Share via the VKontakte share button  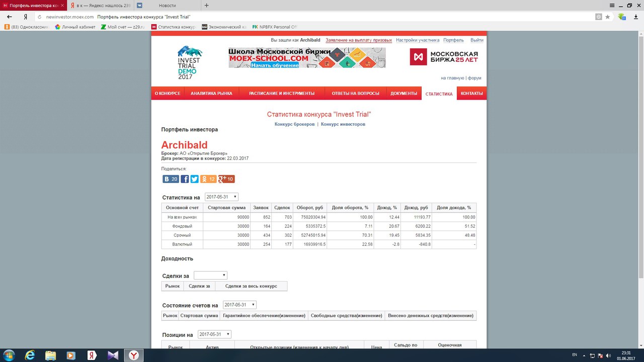point(171,179)
